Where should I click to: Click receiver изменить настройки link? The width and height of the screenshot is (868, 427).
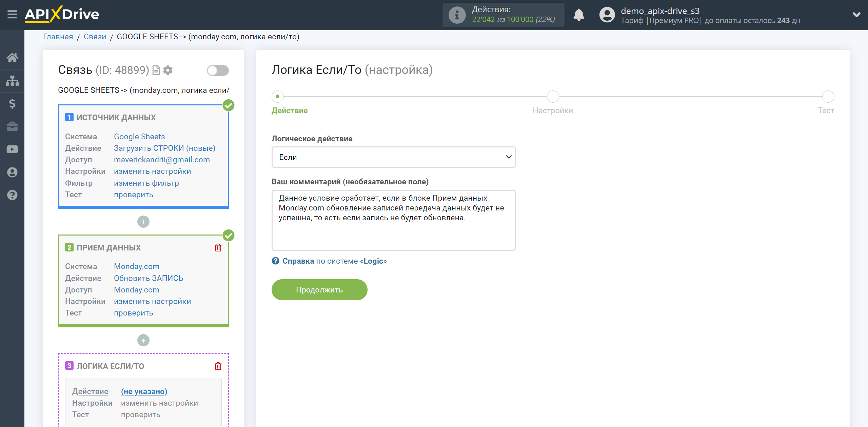[152, 301]
